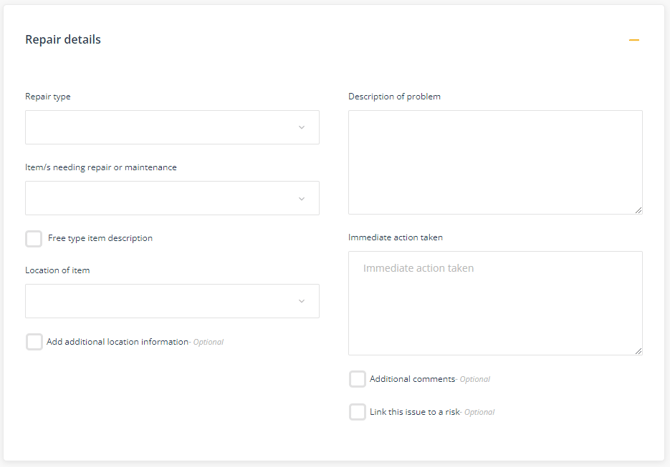Focus the Immediate action taken text area
Image resolution: width=670 pixels, height=467 pixels.
495,303
